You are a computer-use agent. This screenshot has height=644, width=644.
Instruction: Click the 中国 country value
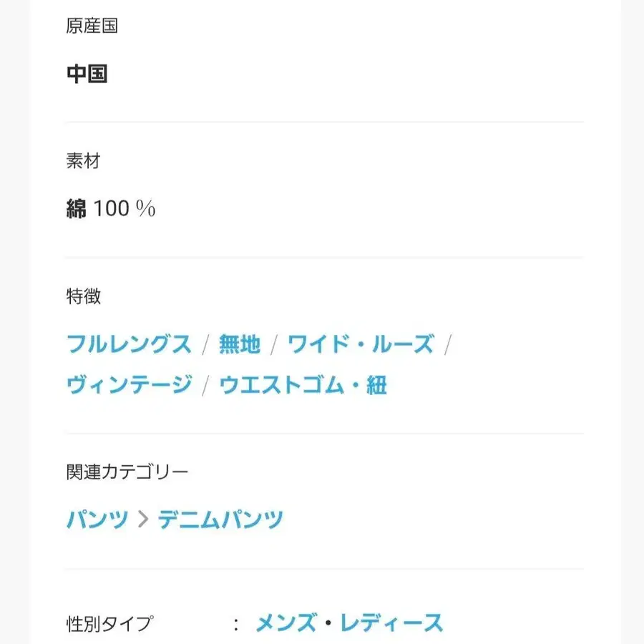(x=87, y=74)
